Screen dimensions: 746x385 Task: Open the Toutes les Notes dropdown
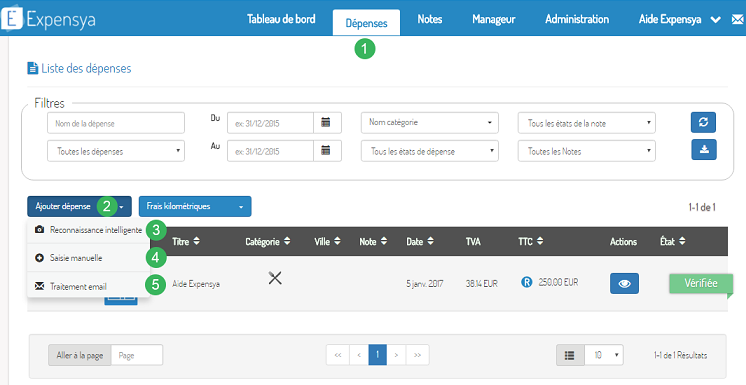coord(587,151)
